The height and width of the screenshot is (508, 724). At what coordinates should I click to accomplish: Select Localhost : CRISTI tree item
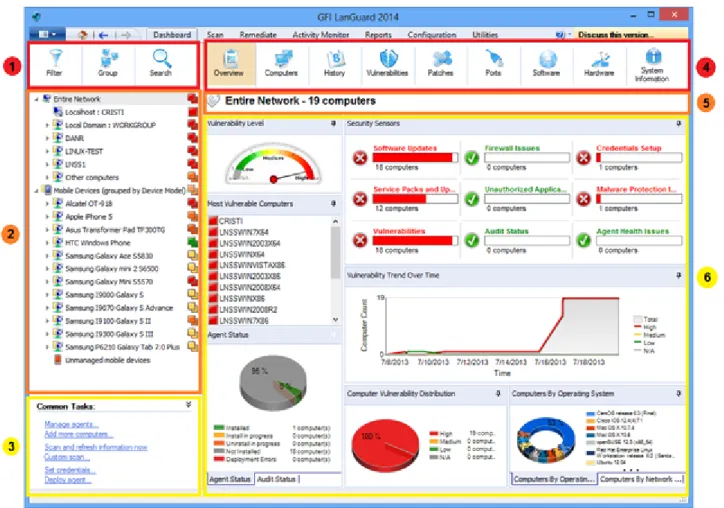tap(94, 112)
